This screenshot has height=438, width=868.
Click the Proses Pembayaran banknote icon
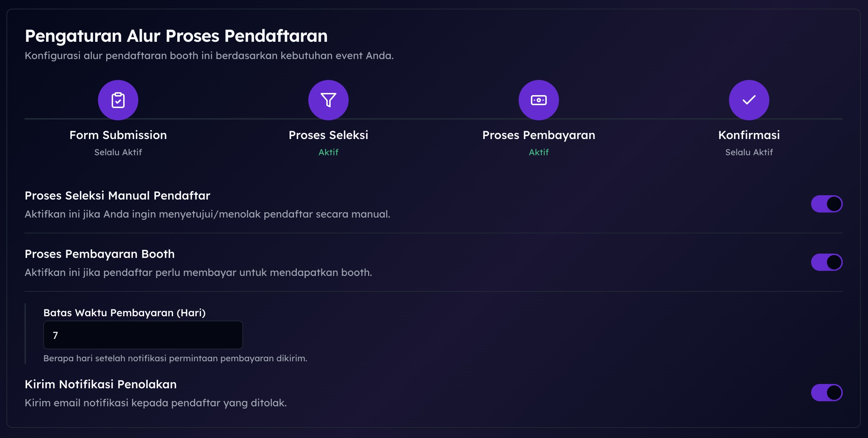pyautogui.click(x=539, y=100)
